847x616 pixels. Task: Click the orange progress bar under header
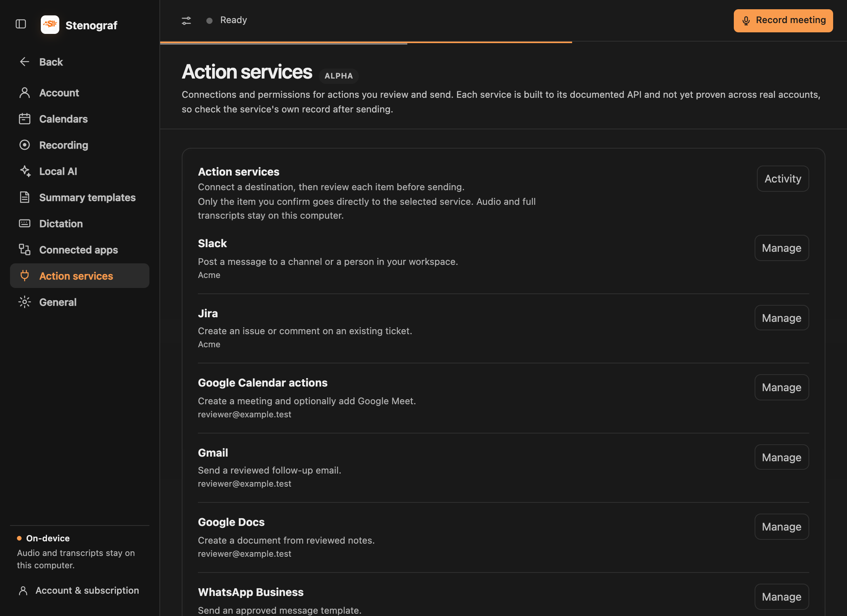tap(366, 42)
